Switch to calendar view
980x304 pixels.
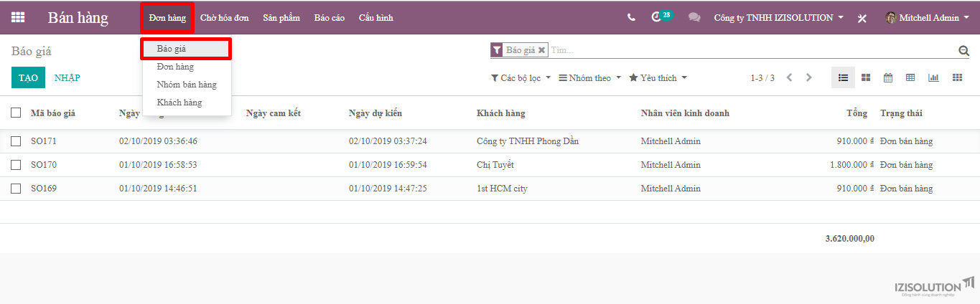pos(888,77)
